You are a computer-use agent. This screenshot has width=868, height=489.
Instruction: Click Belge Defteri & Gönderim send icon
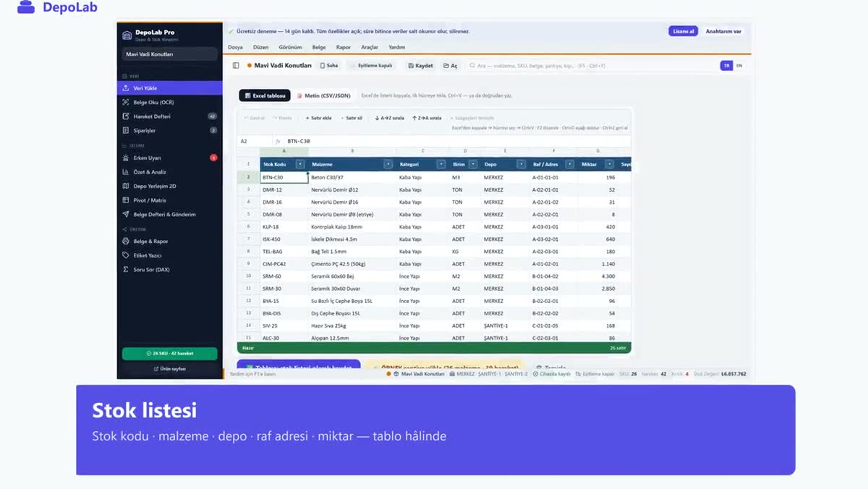pos(126,214)
